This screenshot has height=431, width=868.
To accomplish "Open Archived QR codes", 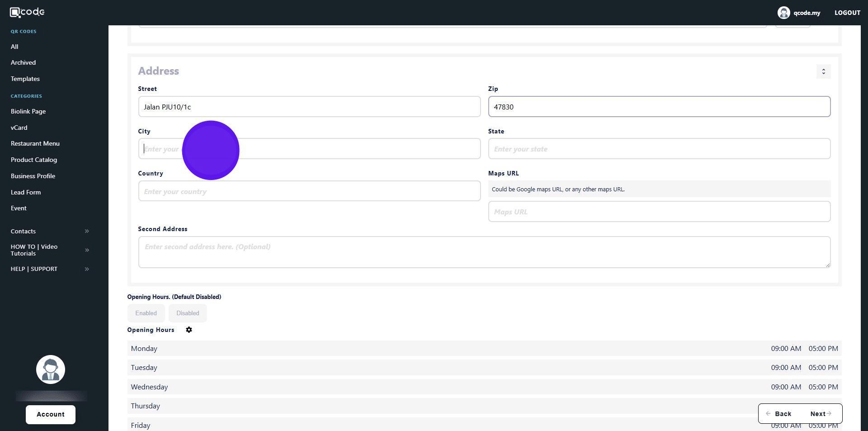I will click(x=23, y=62).
